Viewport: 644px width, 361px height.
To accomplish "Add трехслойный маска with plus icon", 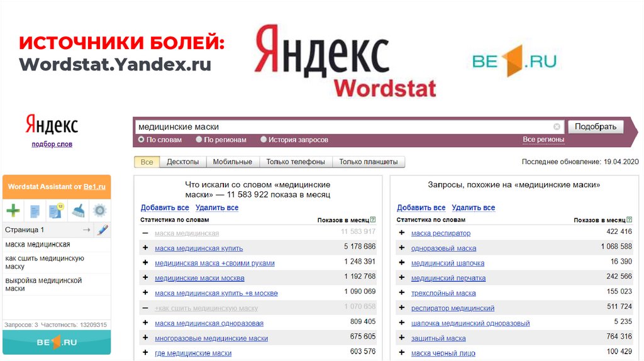I will 402,292.
